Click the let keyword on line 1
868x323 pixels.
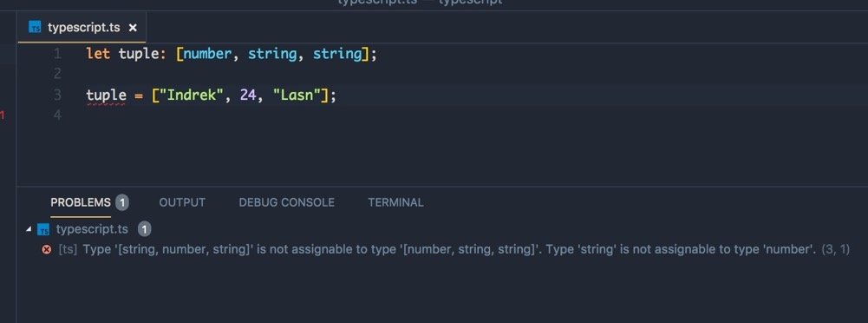pyautogui.click(x=98, y=55)
